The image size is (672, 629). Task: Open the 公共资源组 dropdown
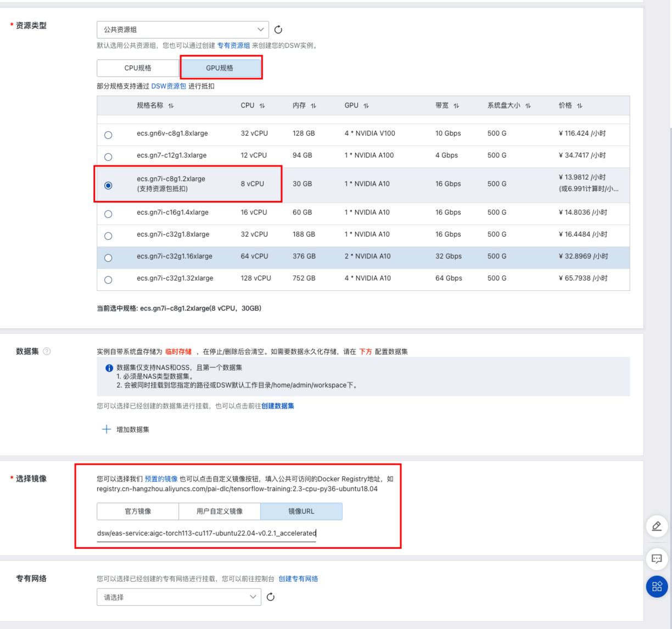(182, 30)
